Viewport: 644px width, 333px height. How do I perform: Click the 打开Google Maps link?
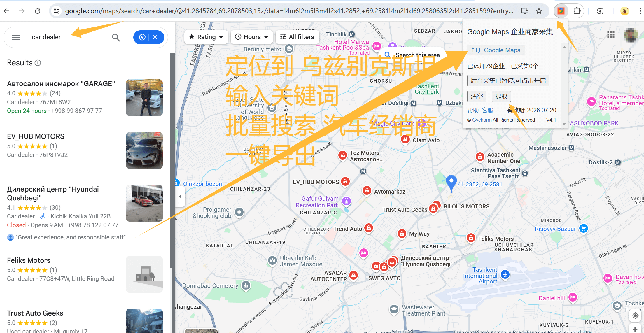pyautogui.click(x=496, y=50)
